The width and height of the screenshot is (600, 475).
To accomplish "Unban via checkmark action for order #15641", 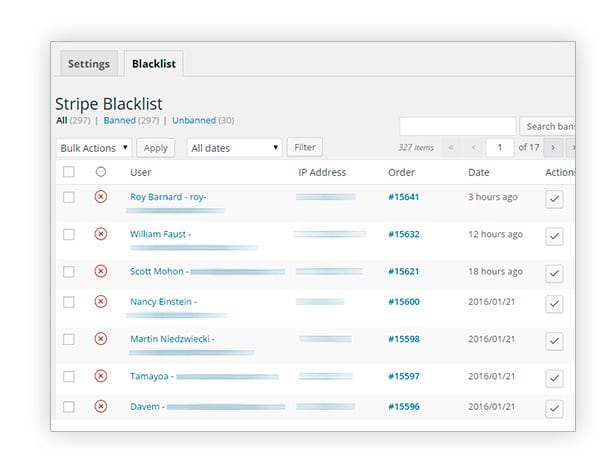I will point(554,199).
